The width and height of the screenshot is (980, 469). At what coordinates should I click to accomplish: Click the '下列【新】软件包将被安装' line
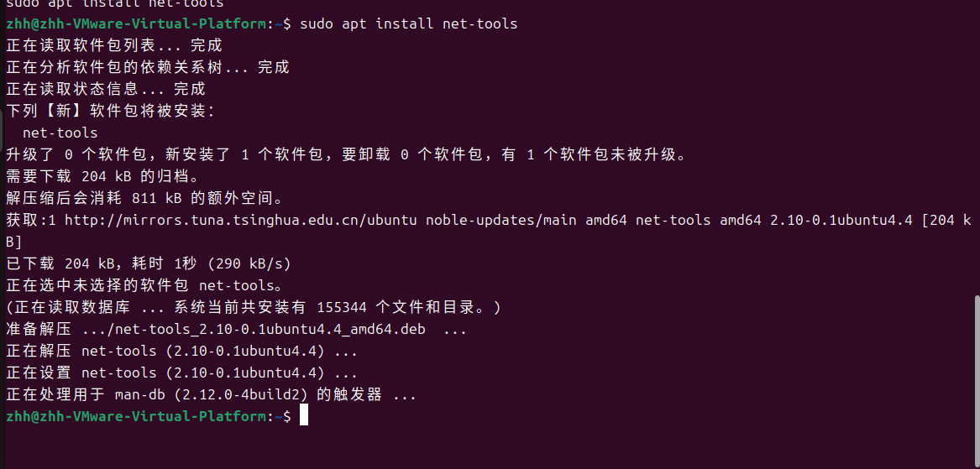click(x=111, y=111)
